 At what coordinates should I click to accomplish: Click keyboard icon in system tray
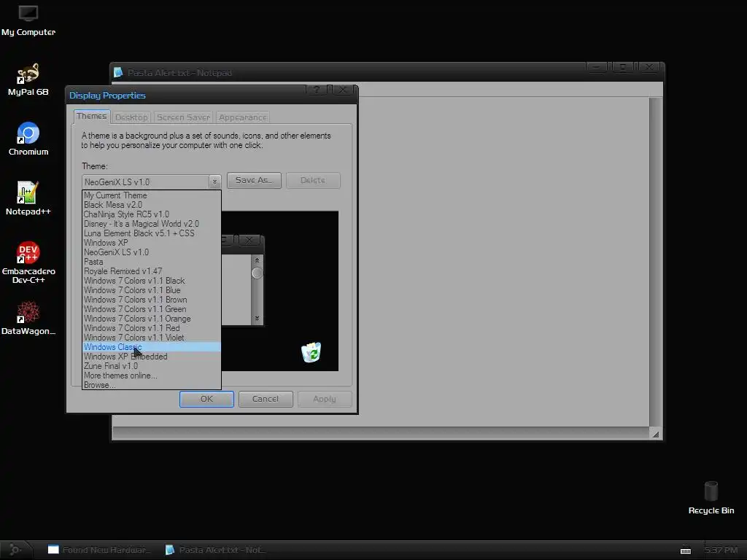pyautogui.click(x=686, y=551)
